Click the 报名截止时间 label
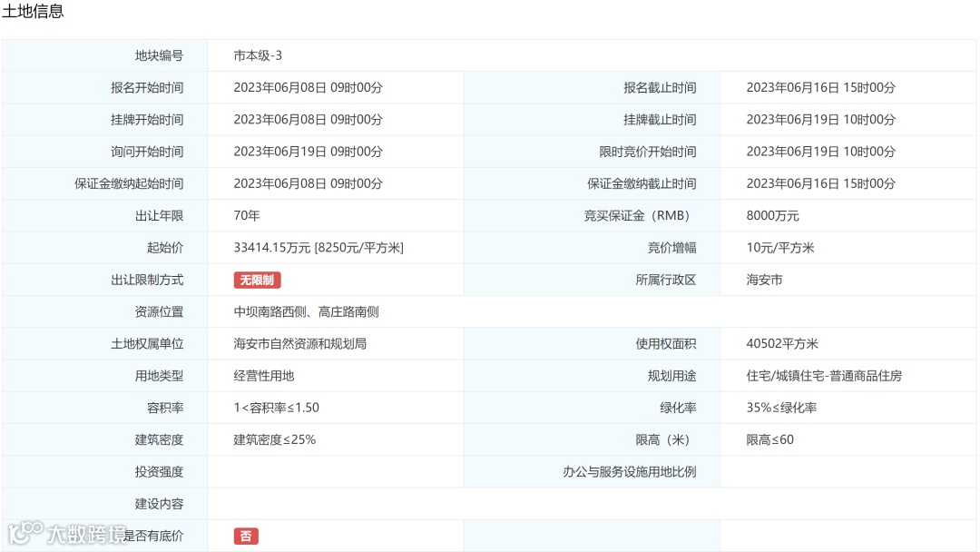980x552 pixels. [660, 87]
